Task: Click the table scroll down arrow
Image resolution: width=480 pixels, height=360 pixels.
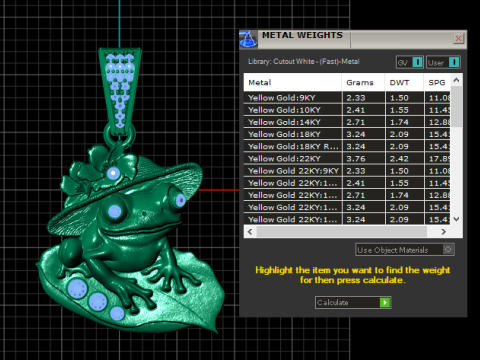Action: pos(456,219)
